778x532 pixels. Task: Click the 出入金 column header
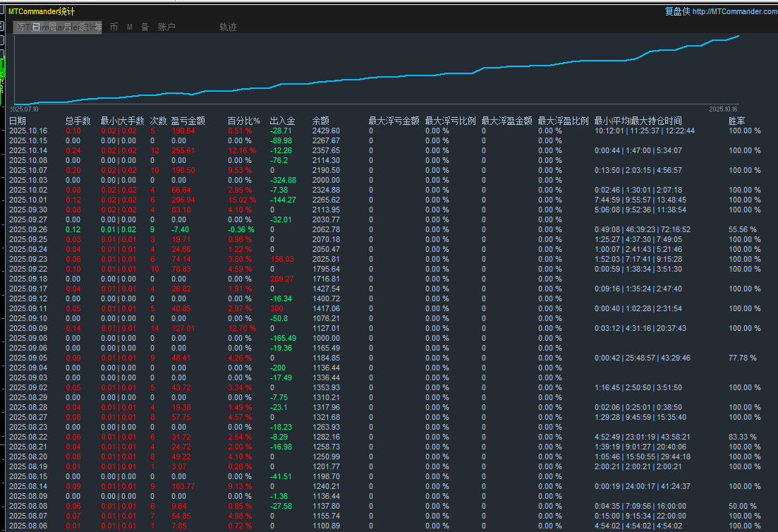point(282,121)
